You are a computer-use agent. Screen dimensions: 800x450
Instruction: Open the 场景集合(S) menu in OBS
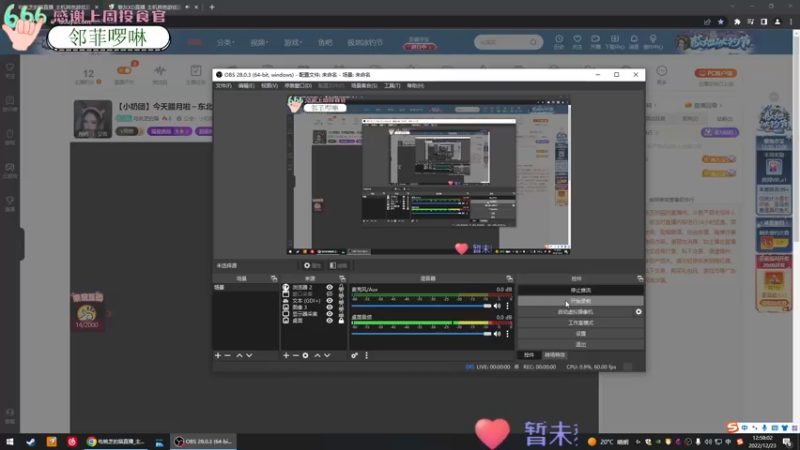coord(364,86)
